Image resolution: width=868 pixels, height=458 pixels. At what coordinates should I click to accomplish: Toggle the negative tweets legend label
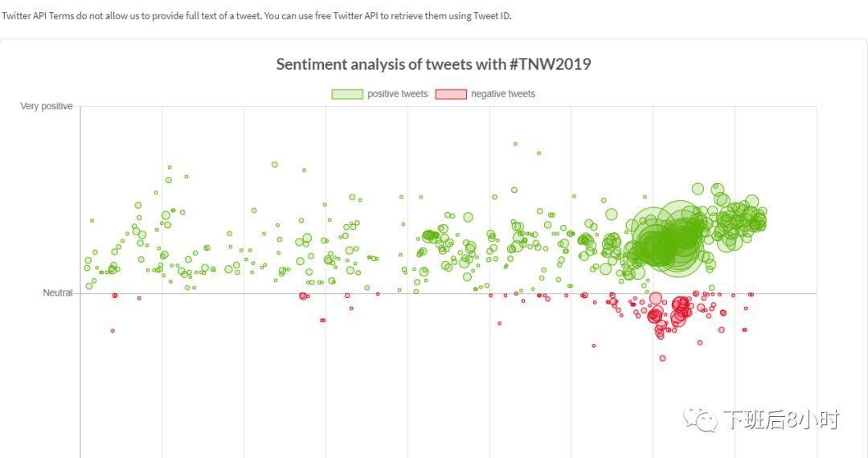(502, 94)
